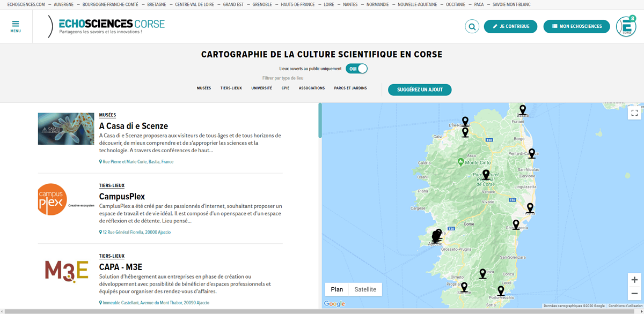Open the hamburger MENU icon

pyautogui.click(x=16, y=26)
